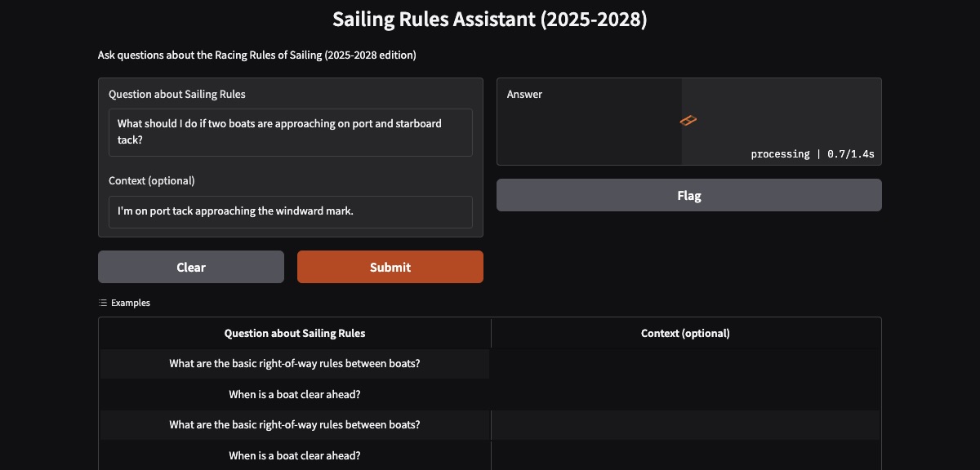Select example 'When is a boat clear ahead?'

294,394
